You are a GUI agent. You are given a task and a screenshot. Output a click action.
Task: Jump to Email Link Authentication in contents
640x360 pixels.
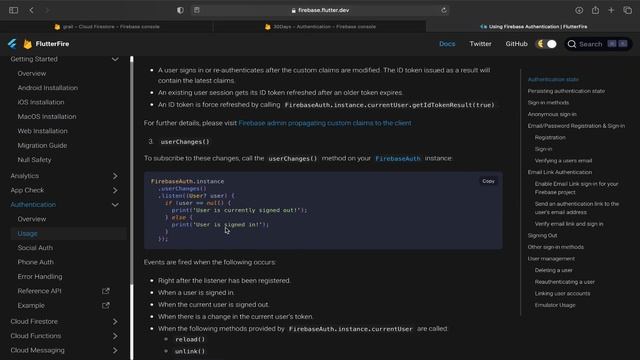coord(560,172)
